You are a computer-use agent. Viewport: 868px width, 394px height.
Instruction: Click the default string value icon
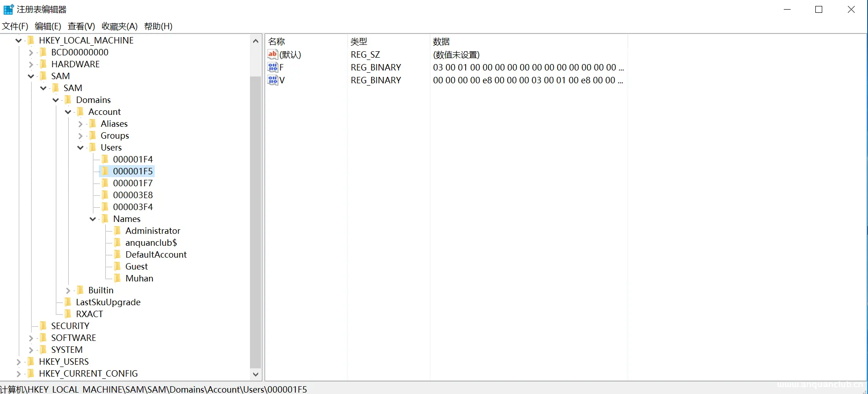[273, 54]
